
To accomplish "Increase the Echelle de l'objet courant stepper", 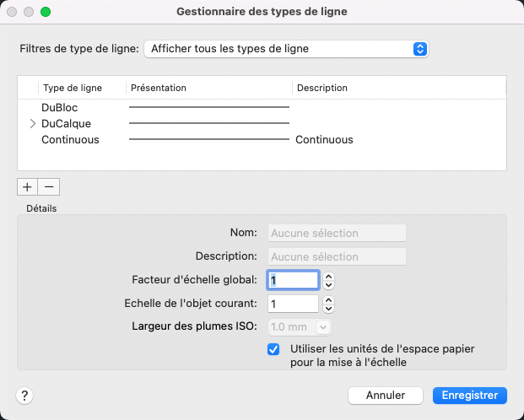I will point(329,299).
